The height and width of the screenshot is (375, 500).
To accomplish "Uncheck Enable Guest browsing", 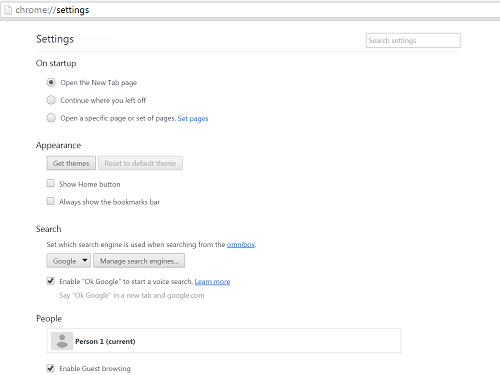I will point(51,368).
